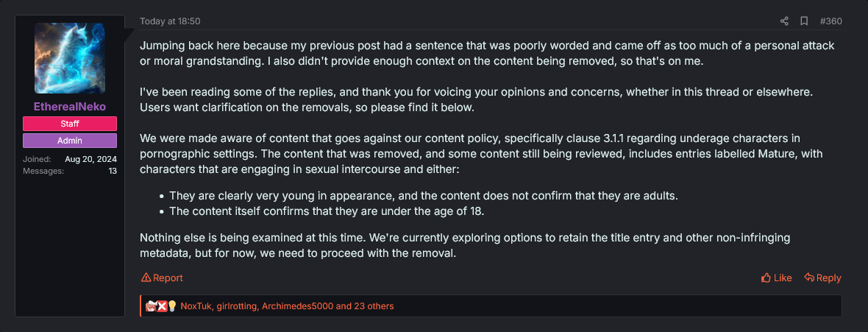
Task: Open the EtherealNeko username profile link
Action: 70,107
